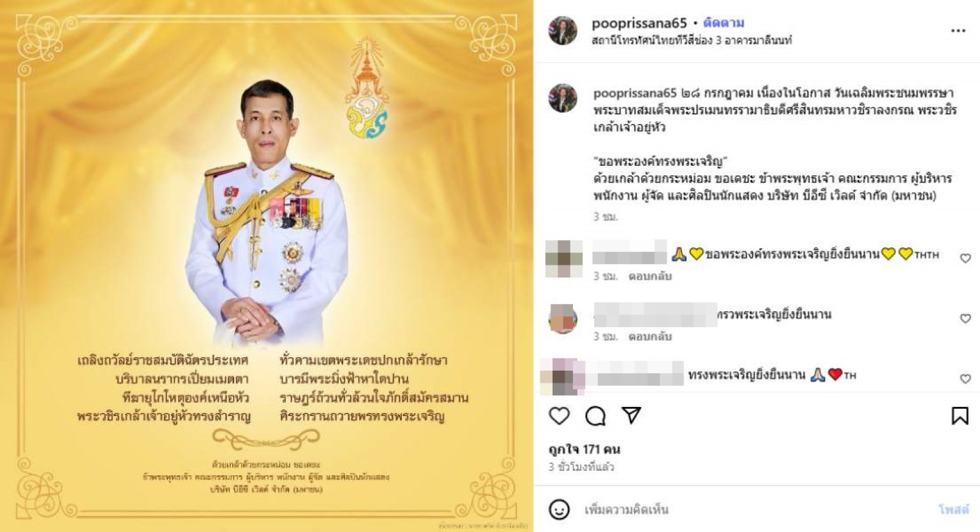Viewport: 980px width, 532px height.
Task: View the 171 likes list
Action: pyautogui.click(x=584, y=449)
